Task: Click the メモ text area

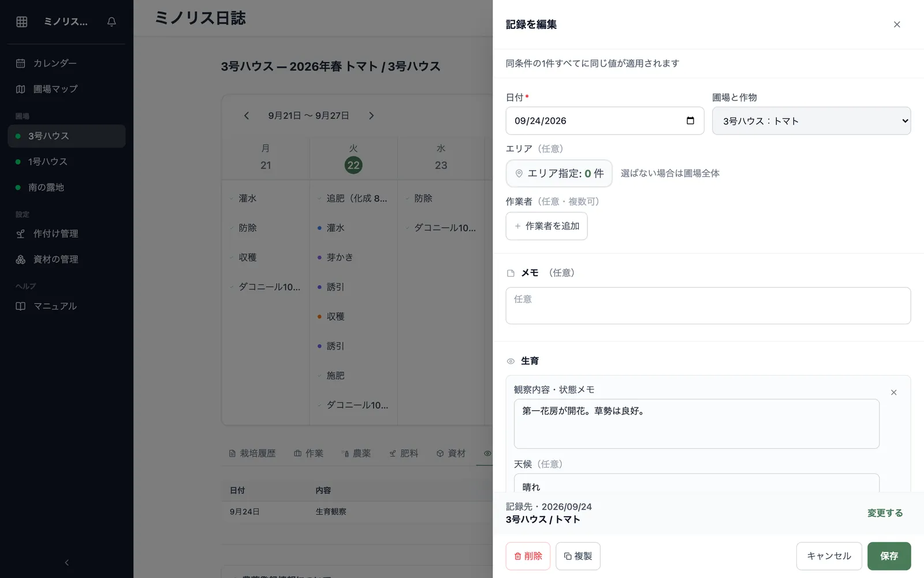Action: (708, 306)
